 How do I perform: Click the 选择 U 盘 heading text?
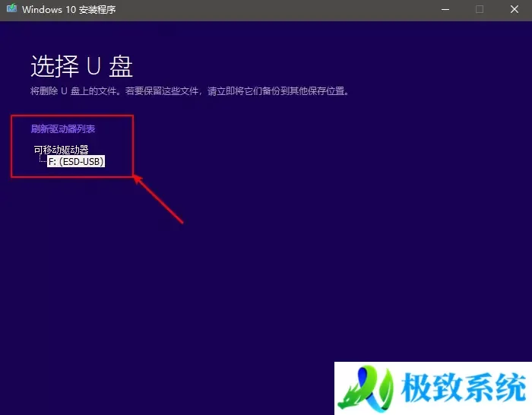(x=81, y=66)
